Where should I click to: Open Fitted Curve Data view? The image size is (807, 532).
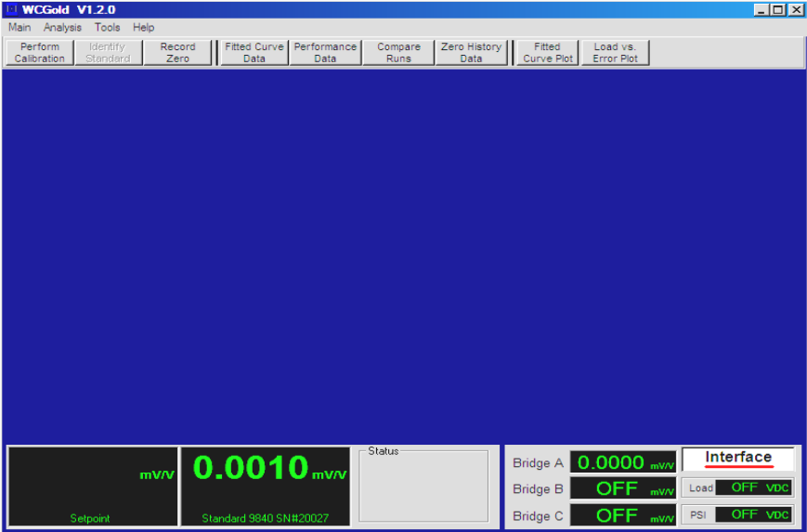tap(254, 53)
